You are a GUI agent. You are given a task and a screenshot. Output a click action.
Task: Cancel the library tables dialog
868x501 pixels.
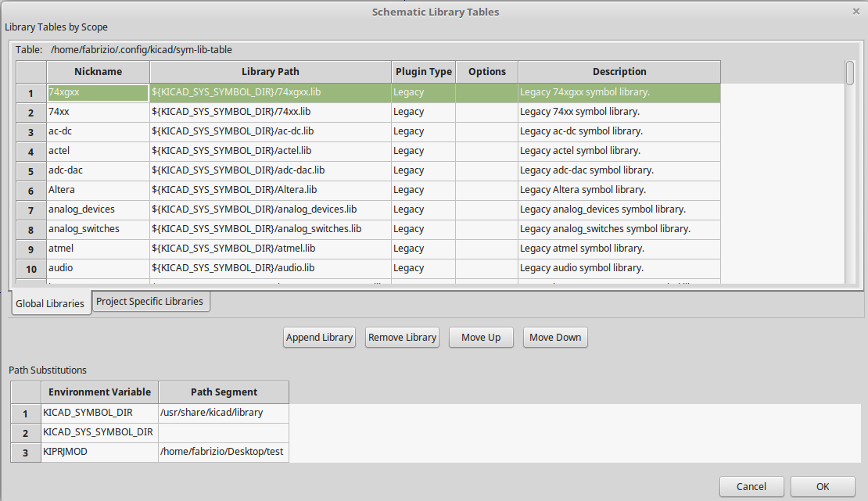click(x=751, y=486)
